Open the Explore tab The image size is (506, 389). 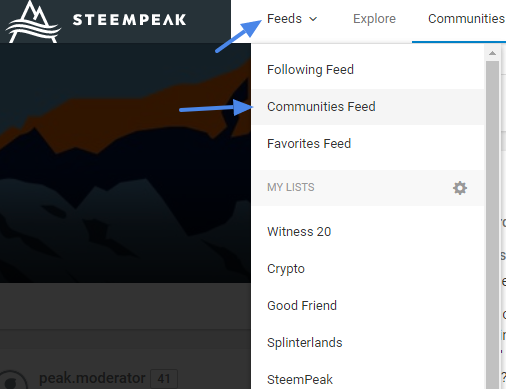click(x=374, y=19)
